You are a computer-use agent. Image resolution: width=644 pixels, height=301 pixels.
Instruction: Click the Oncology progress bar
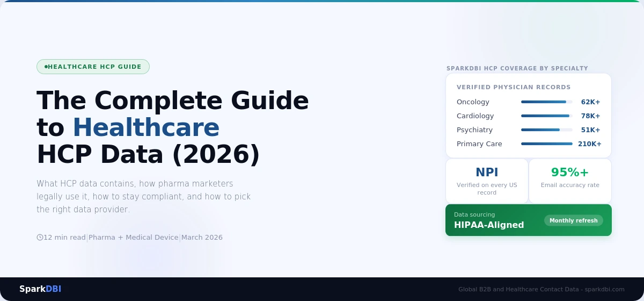point(546,102)
